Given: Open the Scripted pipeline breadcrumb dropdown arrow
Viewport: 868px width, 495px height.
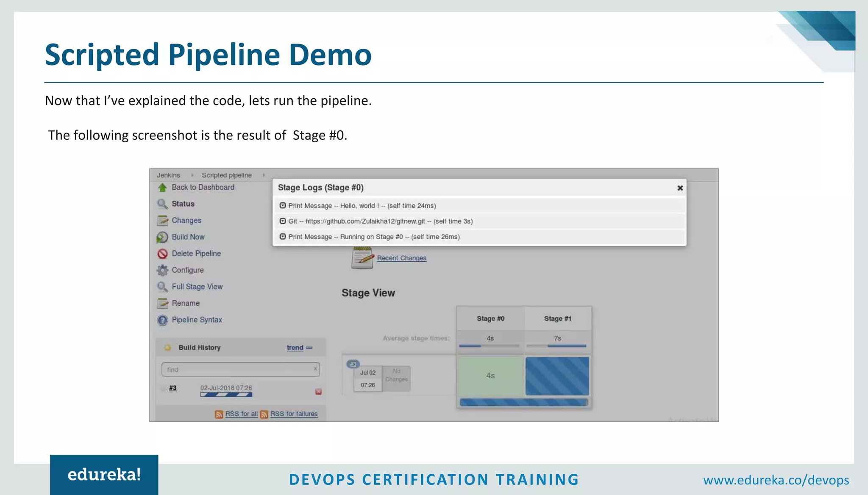Looking at the screenshot, I should pyautogui.click(x=264, y=175).
